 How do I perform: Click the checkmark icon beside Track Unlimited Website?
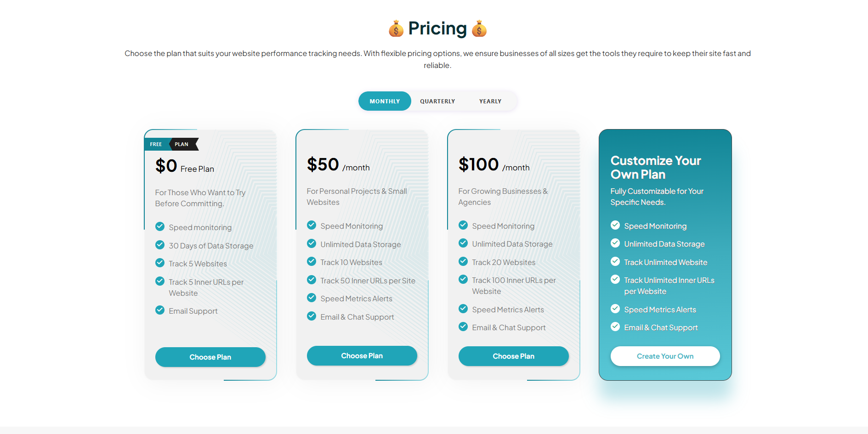click(x=615, y=262)
